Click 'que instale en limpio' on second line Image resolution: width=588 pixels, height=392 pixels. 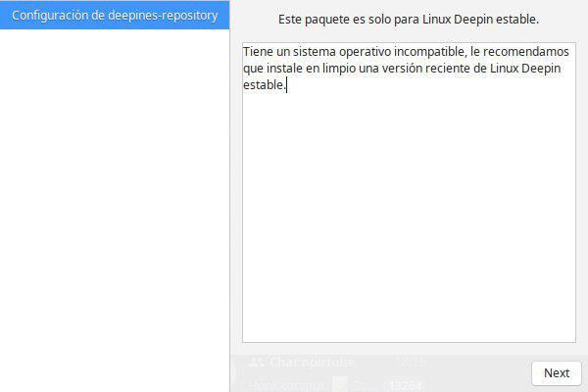295,68
